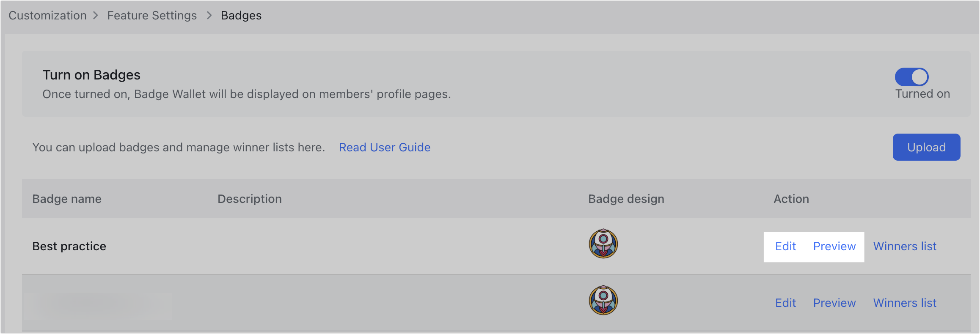
Task: Open Winners list for Best practice badge
Action: point(904,246)
